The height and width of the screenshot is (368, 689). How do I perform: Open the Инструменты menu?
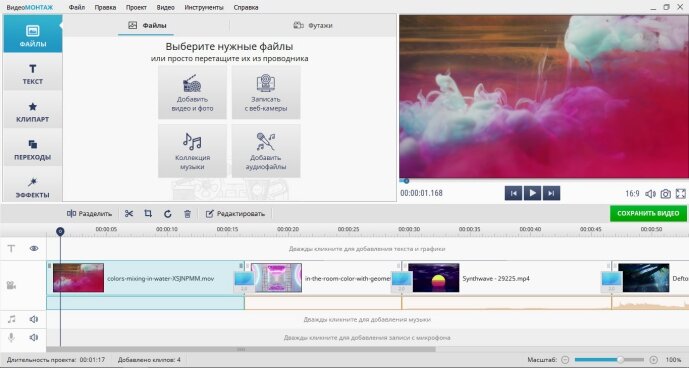click(x=204, y=7)
